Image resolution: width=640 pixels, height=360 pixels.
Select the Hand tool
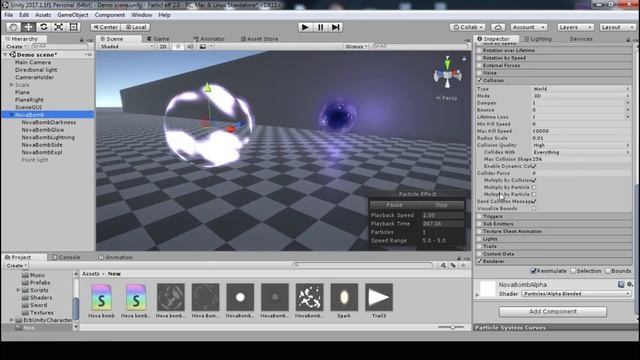click(13, 27)
